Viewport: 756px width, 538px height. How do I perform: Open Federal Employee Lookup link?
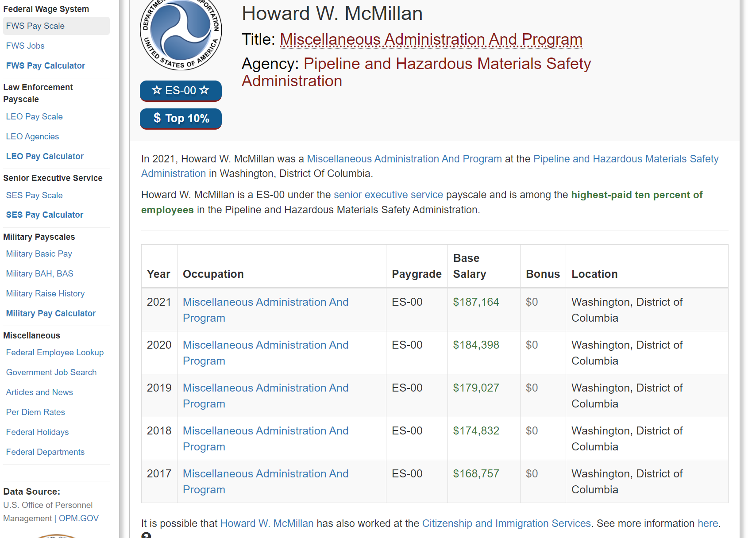55,352
